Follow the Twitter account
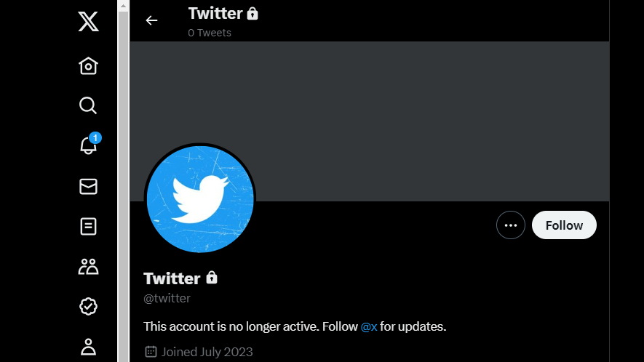 coord(564,225)
